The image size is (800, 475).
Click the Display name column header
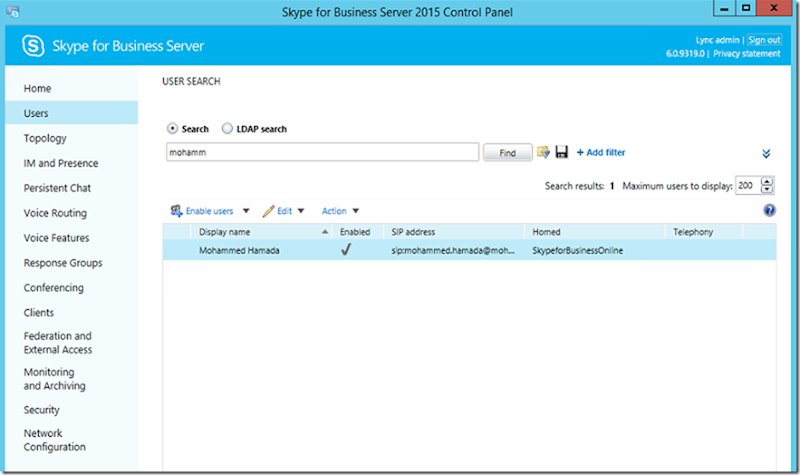coord(224,232)
